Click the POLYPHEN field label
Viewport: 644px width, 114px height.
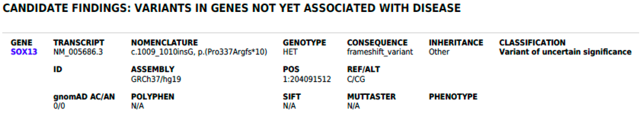[x=152, y=97]
